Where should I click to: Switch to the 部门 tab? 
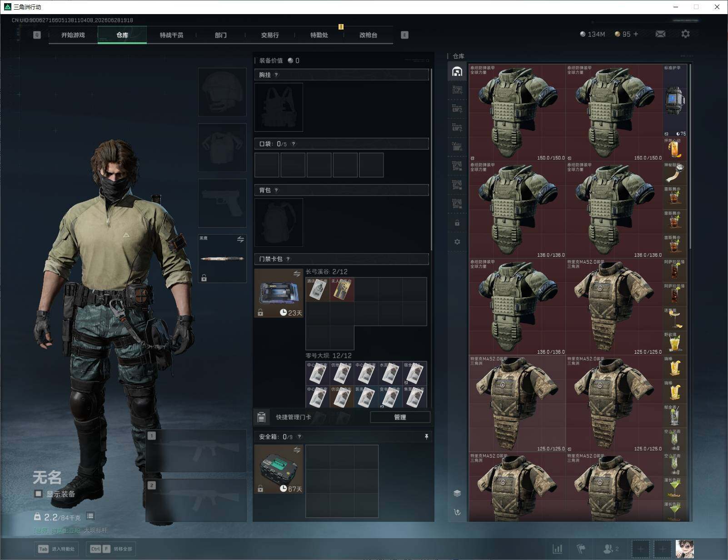click(221, 35)
